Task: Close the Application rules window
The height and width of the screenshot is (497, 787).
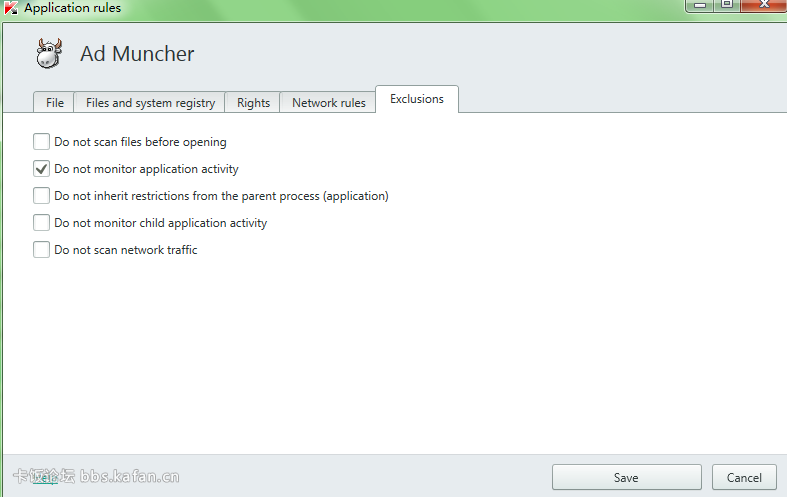Action: click(764, 5)
